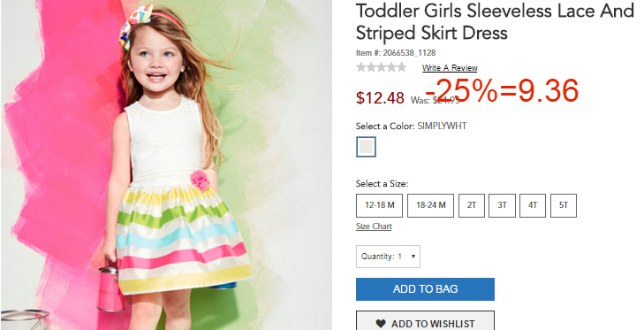The width and height of the screenshot is (644, 330).
Task: Open the Size Chart link
Action: point(374,226)
